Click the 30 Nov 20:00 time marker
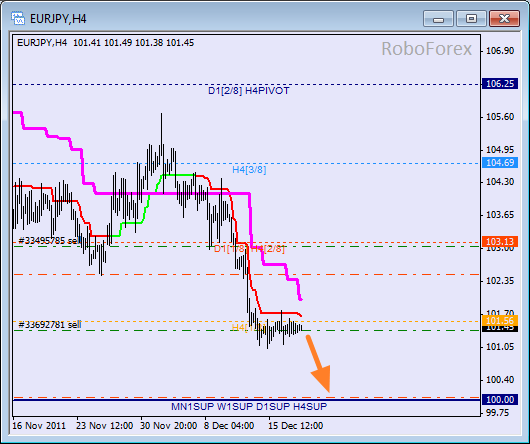 point(168,425)
